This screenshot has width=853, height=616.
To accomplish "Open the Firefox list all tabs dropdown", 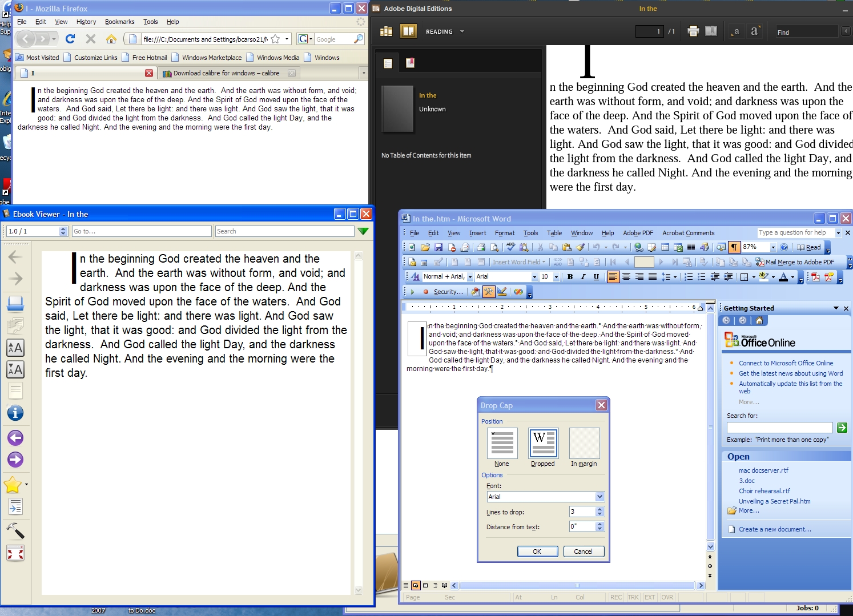I will point(364,73).
